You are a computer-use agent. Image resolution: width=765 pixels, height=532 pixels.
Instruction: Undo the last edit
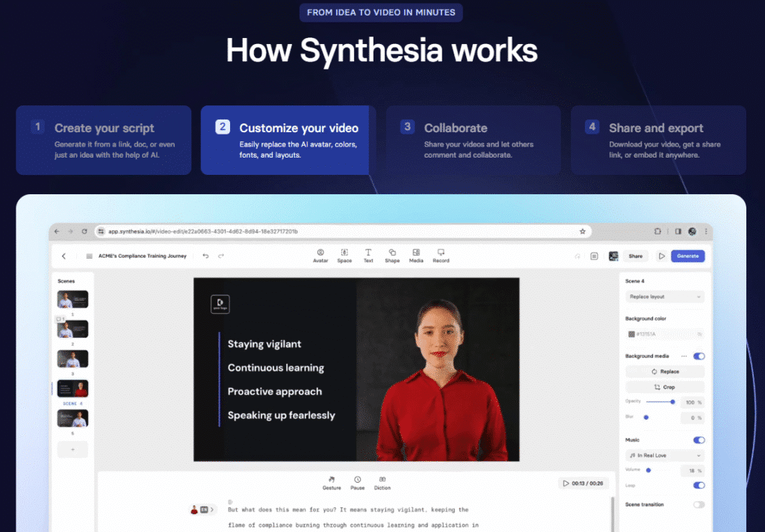(x=205, y=256)
